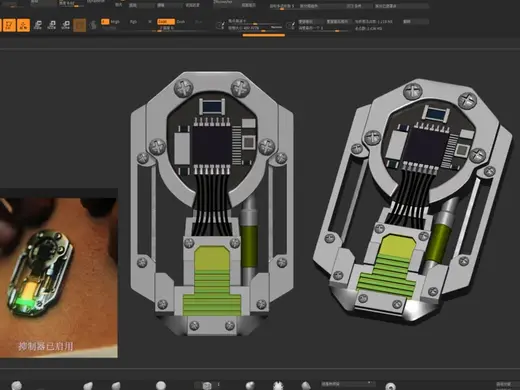Viewport: 520px width, 390px height.
Task: Choose the Rotate transform icon
Action: pyautogui.click(x=66, y=25)
